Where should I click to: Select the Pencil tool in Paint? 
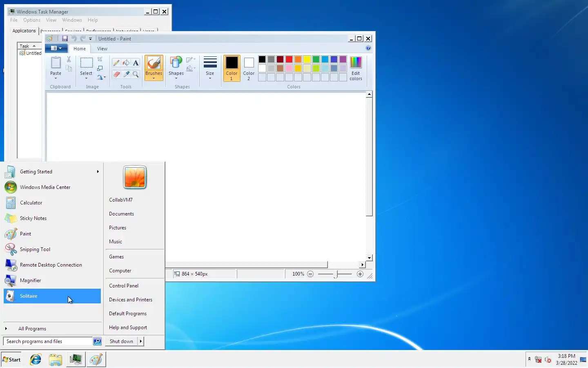[116, 63]
